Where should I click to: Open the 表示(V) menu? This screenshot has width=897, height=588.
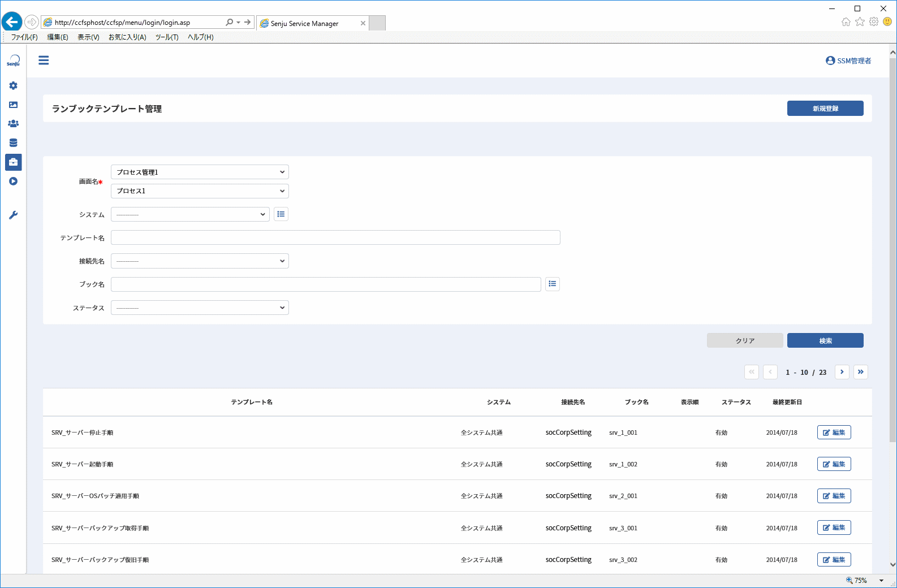click(88, 37)
